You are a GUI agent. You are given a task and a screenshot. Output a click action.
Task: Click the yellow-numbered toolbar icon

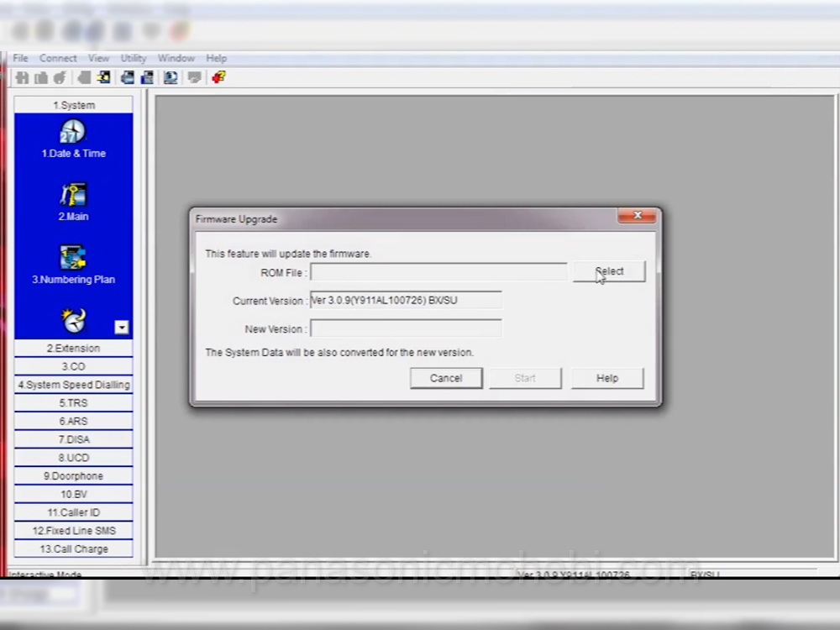[103, 77]
